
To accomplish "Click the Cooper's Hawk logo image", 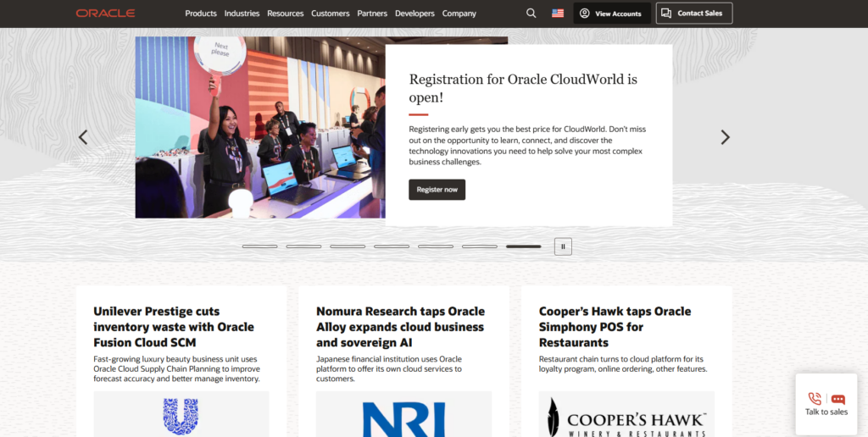I will click(626, 416).
